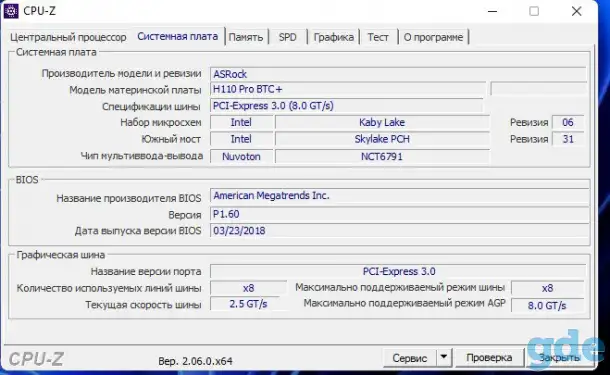
Task: Click American Megatrends Inc. BIOS vendor field
Action: (x=400, y=195)
